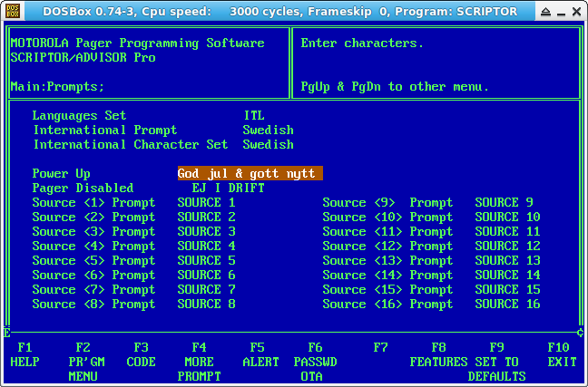
Task: Select the SOURCE 14 prompt value
Action: pyautogui.click(x=508, y=275)
